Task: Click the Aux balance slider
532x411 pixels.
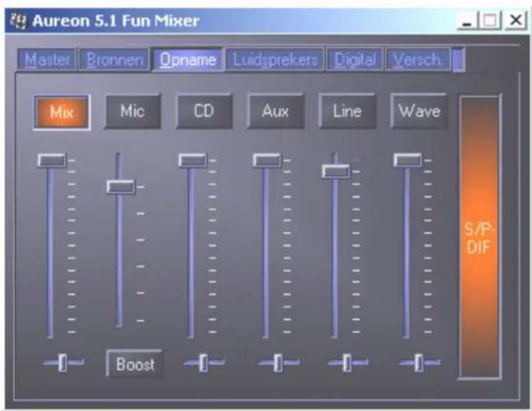Action: [x=278, y=363]
